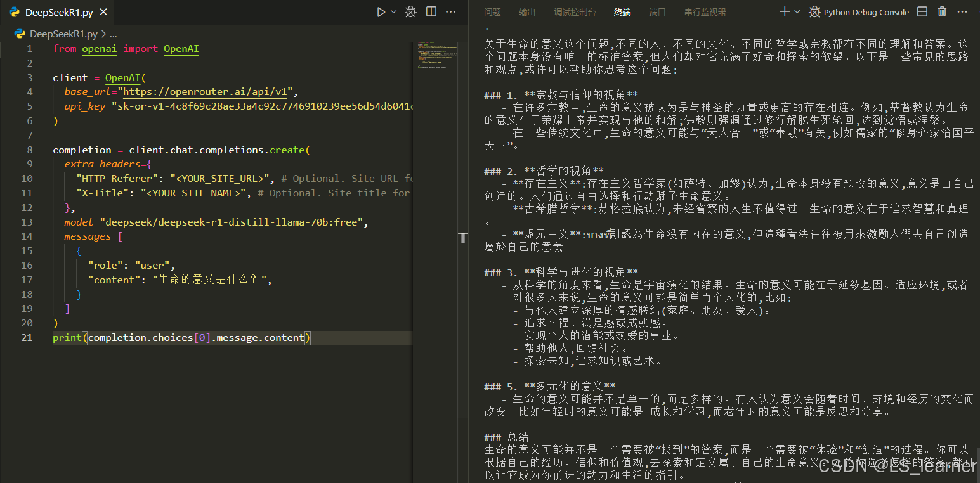Screen dimensions: 980x483
Task: Split the terminal panel
Action: click(x=922, y=12)
